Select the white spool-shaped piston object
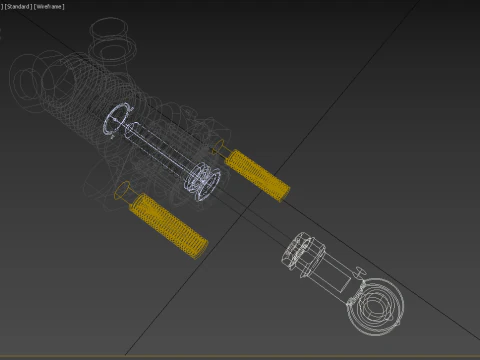480x360 pixels. (203, 181)
